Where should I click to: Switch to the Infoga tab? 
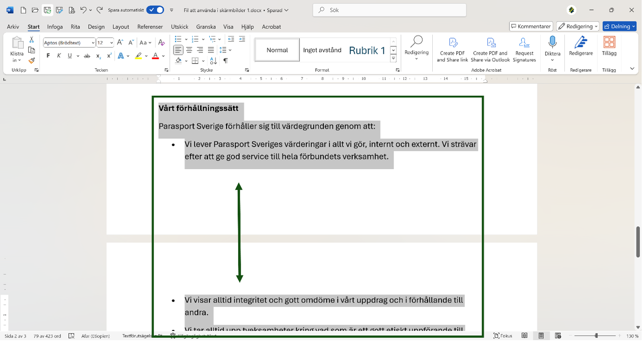coord(55,27)
